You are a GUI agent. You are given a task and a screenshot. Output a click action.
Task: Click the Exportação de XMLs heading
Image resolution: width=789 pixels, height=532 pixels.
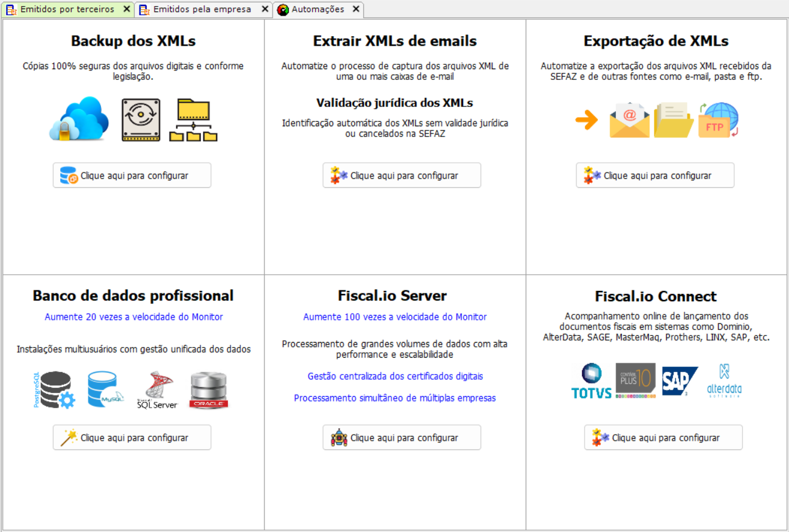656,41
